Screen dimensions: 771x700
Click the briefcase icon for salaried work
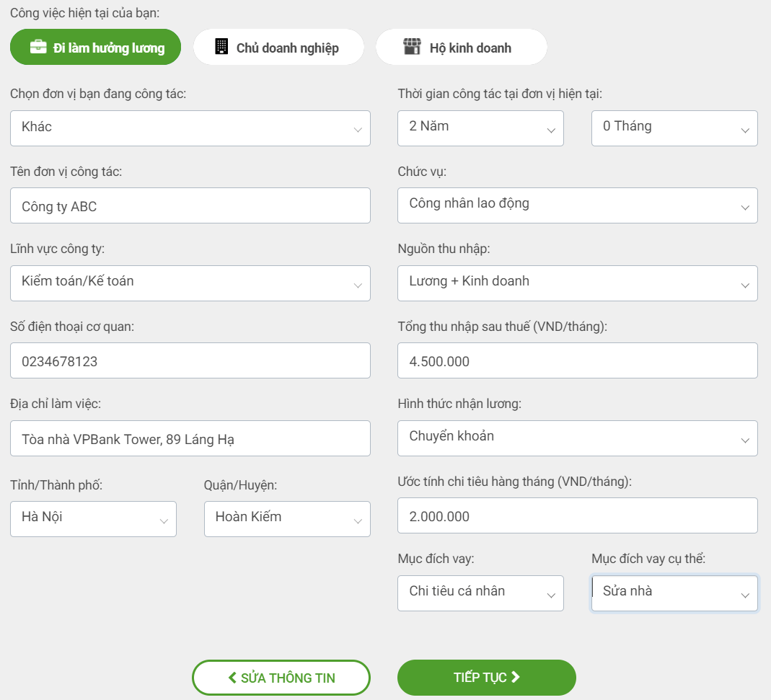[38, 48]
